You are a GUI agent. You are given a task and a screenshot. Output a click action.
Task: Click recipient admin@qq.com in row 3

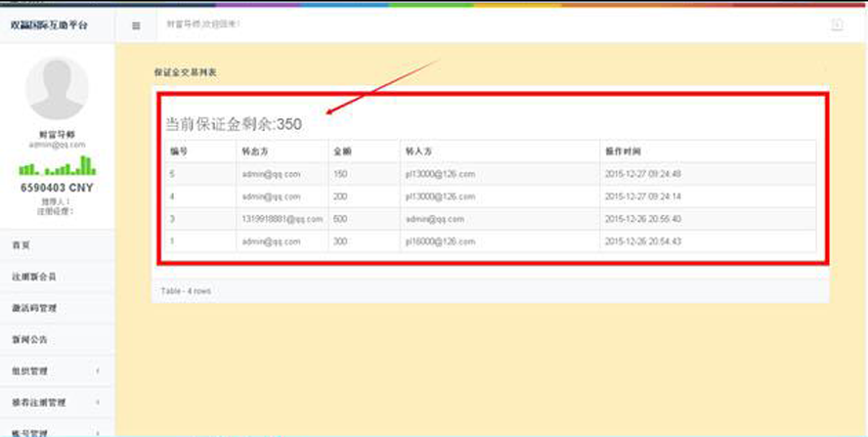[435, 219]
